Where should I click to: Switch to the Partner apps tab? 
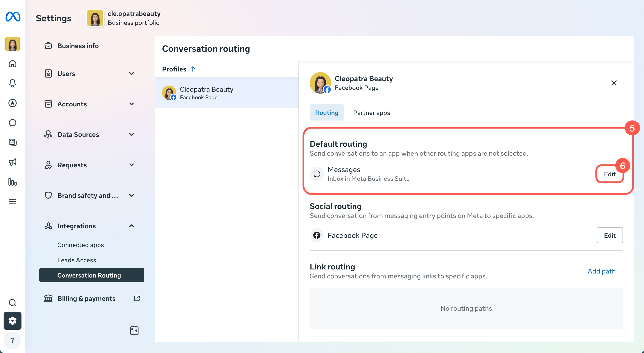coord(371,113)
